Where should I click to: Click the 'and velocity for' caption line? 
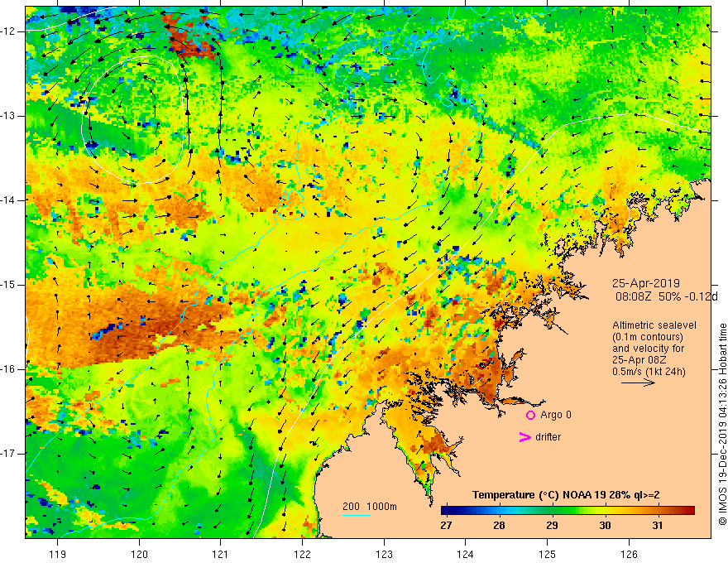(x=648, y=349)
